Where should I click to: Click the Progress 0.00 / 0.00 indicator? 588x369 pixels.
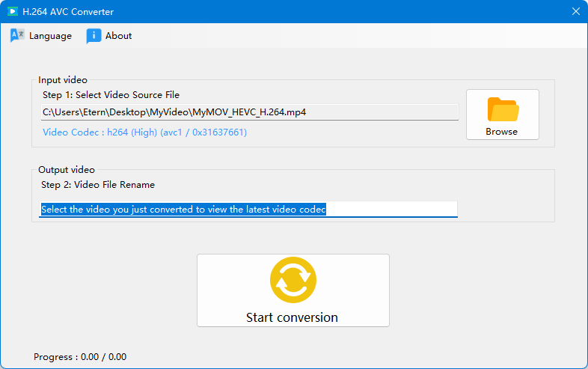(x=80, y=356)
